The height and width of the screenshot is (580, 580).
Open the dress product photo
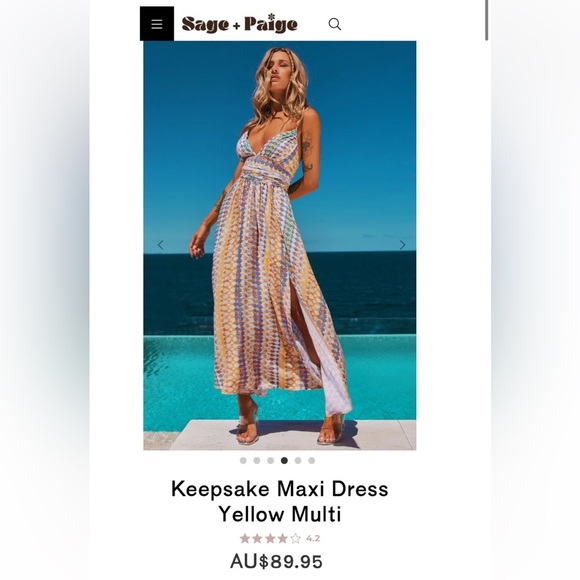[x=280, y=246]
